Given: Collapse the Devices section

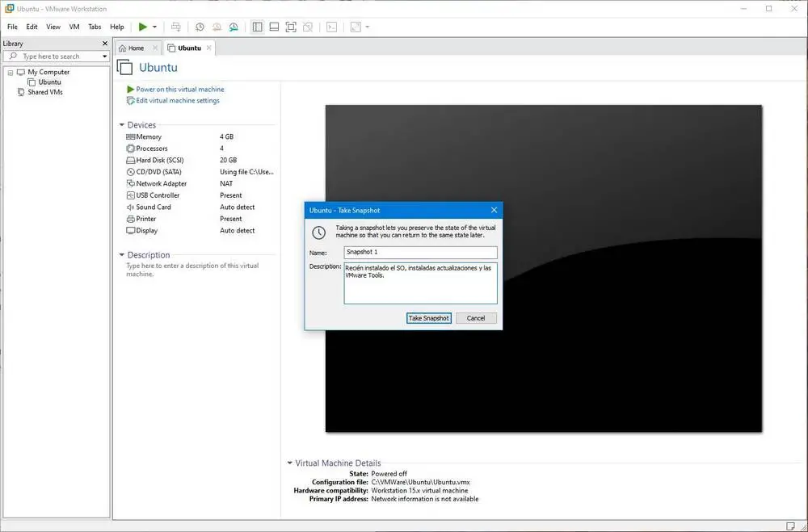Looking at the screenshot, I should [122, 124].
